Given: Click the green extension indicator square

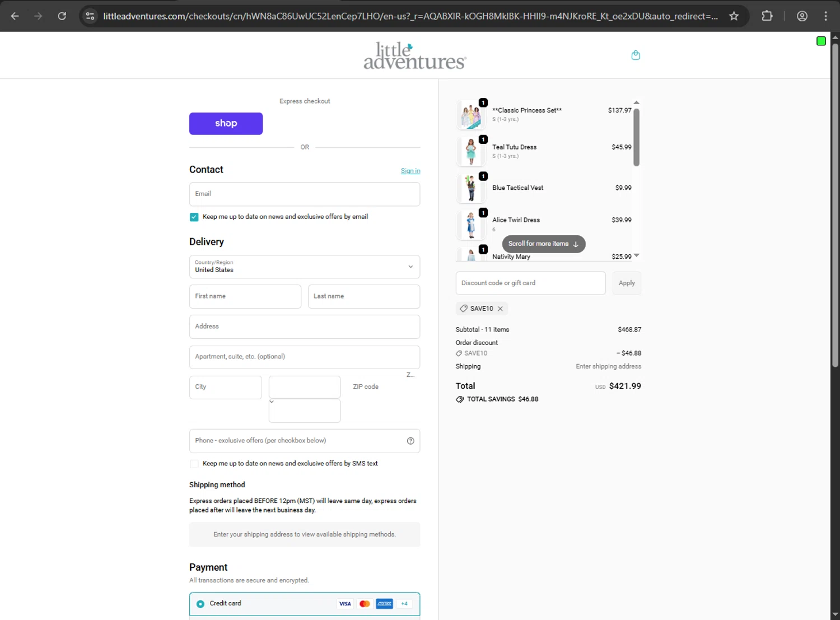Looking at the screenshot, I should click(x=821, y=41).
